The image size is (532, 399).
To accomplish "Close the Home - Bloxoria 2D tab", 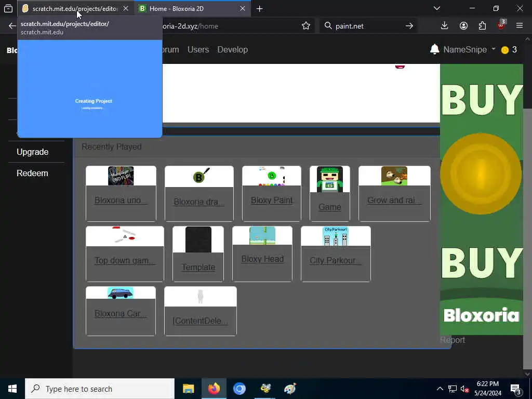I will click(242, 8).
